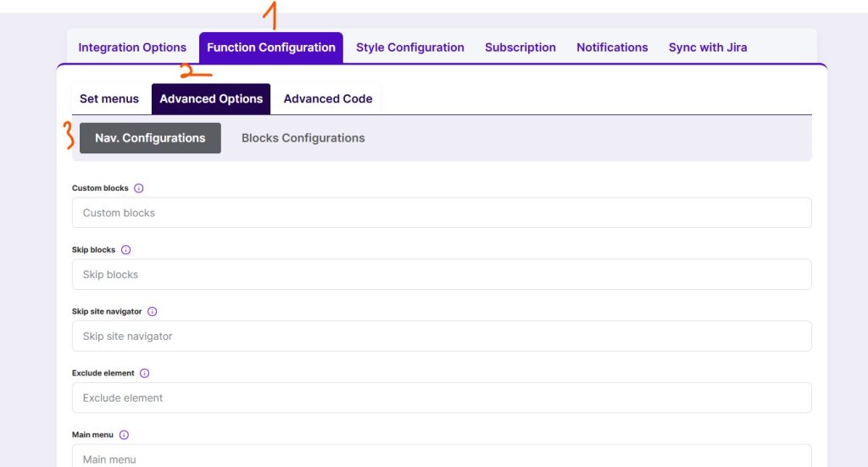Go to the Notifications tab

[x=612, y=47]
